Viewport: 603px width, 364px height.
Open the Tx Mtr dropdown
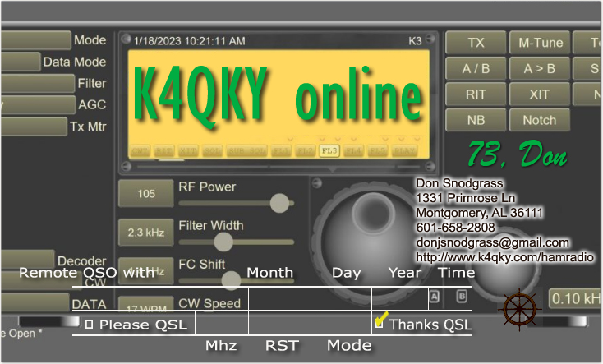click(34, 127)
